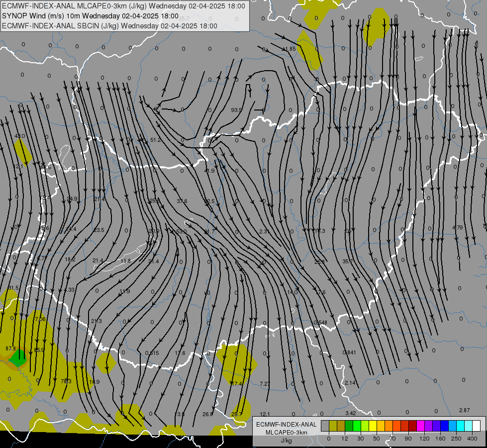This screenshot has width=487, height=448.
Task: Click the map value 93.5
Action: point(236,110)
